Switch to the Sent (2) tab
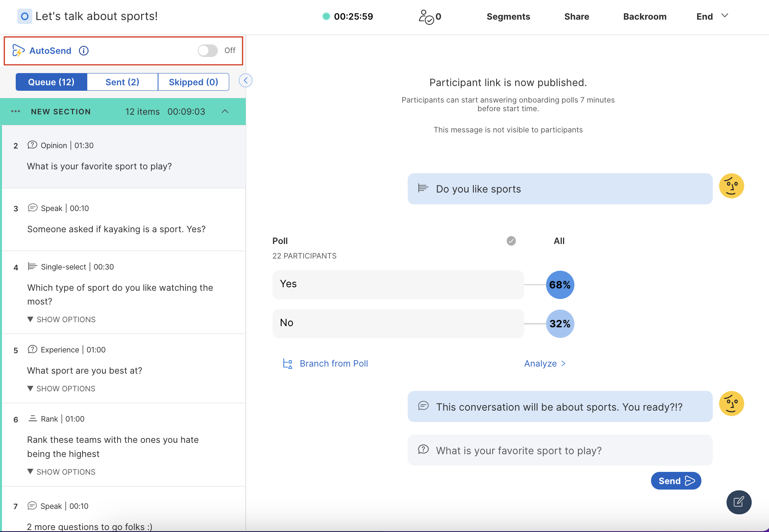Image resolution: width=769 pixels, height=532 pixels. click(122, 82)
